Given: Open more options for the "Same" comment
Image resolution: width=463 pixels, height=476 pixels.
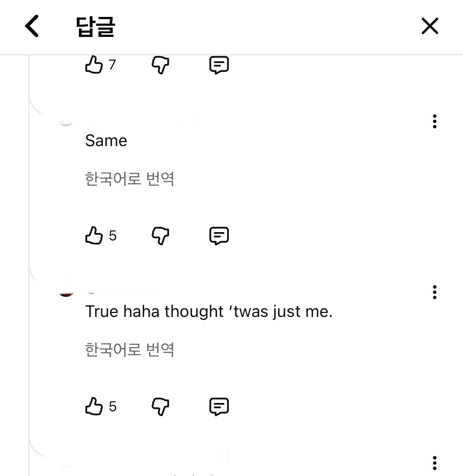Looking at the screenshot, I should pos(434,121).
